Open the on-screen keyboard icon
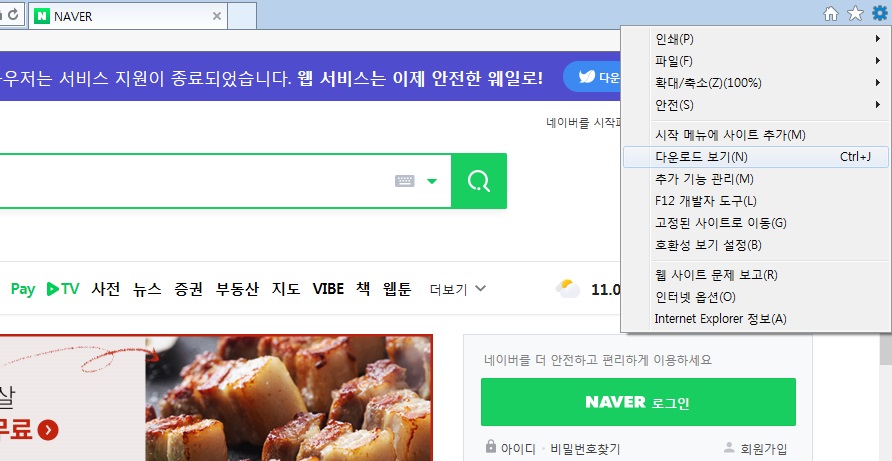The height and width of the screenshot is (461, 892). [x=404, y=181]
